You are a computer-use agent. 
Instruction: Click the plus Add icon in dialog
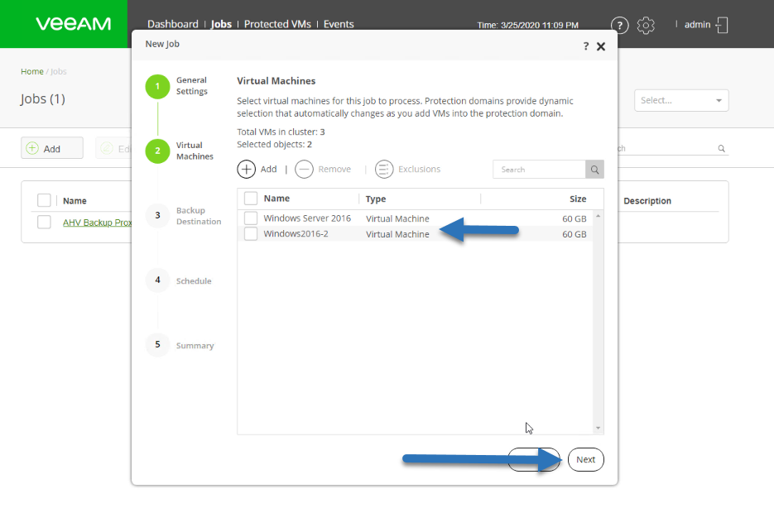pos(247,170)
